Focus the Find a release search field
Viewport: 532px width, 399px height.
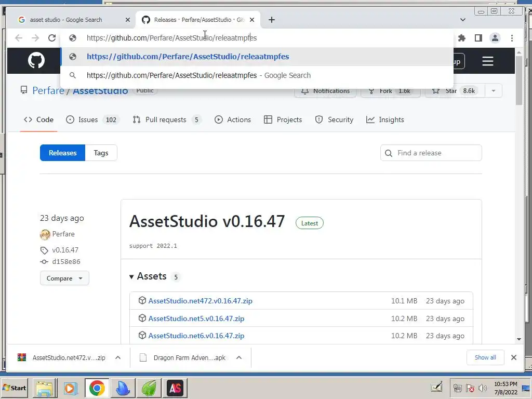pyautogui.click(x=431, y=153)
